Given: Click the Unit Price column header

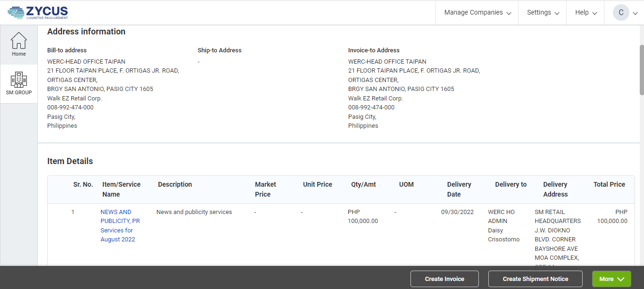Looking at the screenshot, I should point(318,184).
